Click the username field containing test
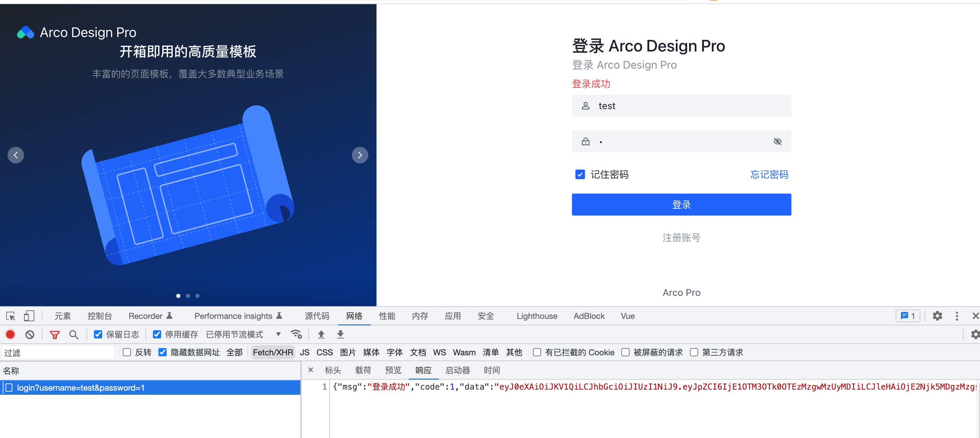Image resolution: width=980 pixels, height=438 pixels. click(681, 106)
